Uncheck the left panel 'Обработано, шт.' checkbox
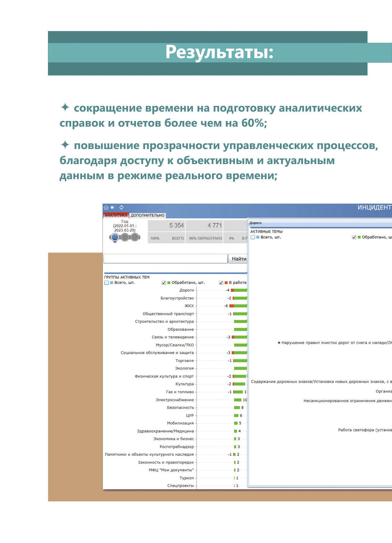Viewport: 392px width, 543px height. pyautogui.click(x=164, y=283)
